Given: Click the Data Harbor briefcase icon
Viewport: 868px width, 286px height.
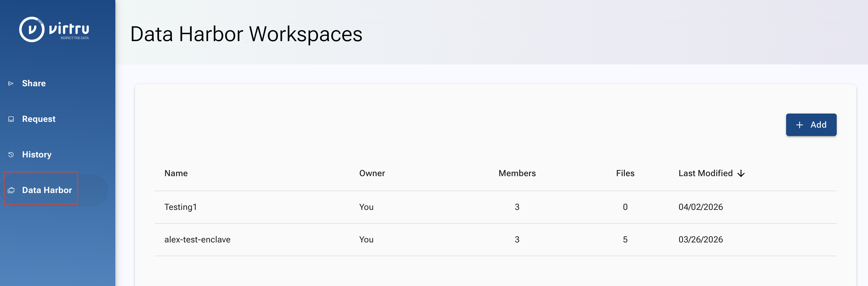Looking at the screenshot, I should pyautogui.click(x=11, y=190).
